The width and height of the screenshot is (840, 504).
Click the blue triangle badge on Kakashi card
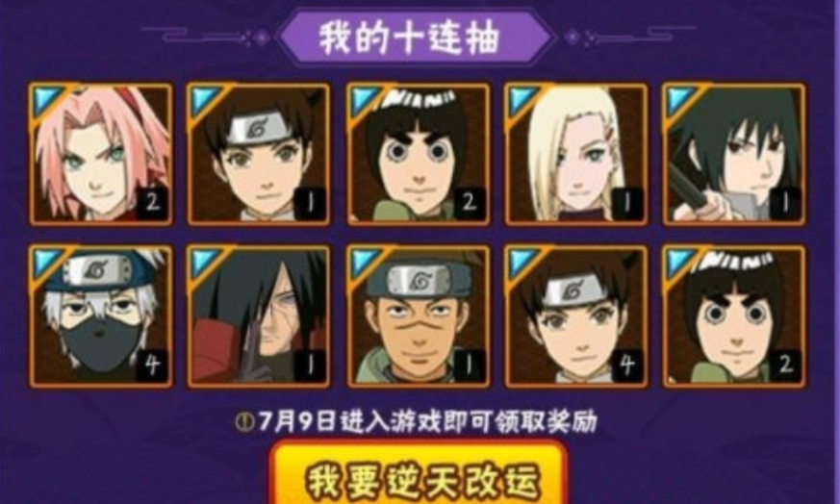point(47,263)
